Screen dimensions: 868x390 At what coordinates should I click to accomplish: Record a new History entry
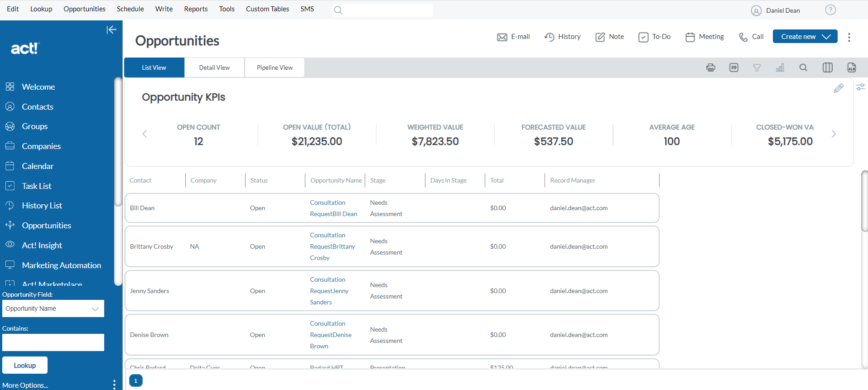point(562,37)
